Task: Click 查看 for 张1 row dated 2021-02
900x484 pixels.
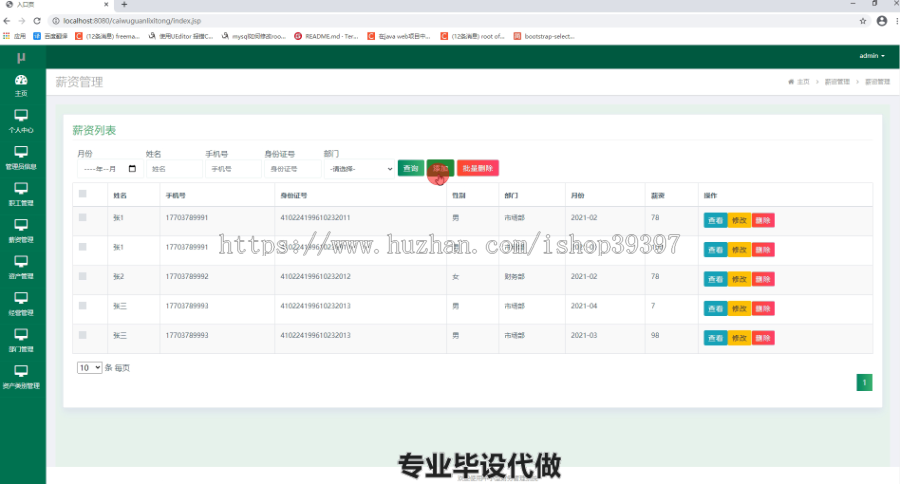Action: pyautogui.click(x=715, y=220)
